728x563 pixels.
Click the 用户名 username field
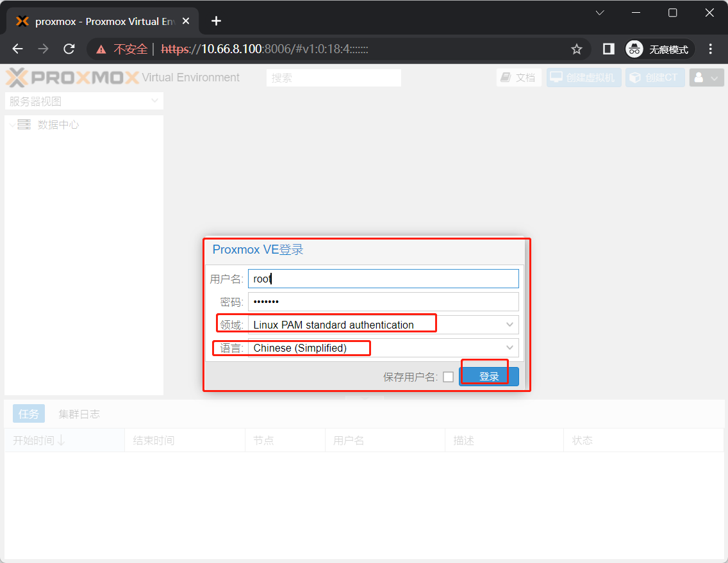[383, 279]
